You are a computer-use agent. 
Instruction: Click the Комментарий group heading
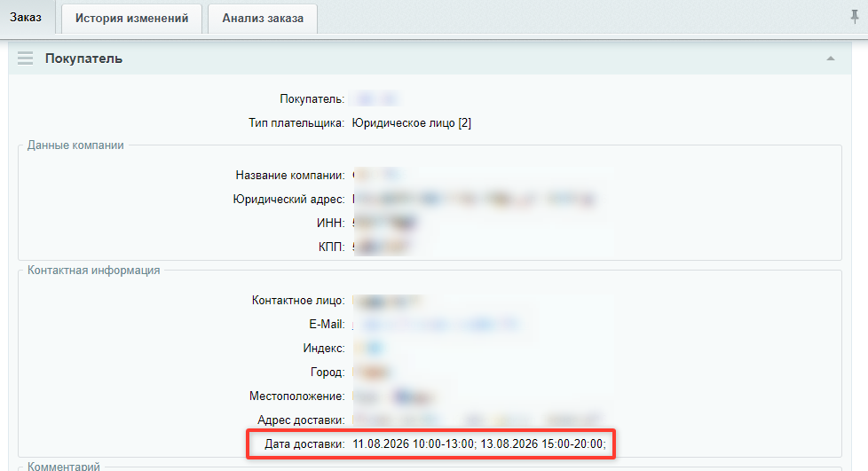pyautogui.click(x=64, y=466)
